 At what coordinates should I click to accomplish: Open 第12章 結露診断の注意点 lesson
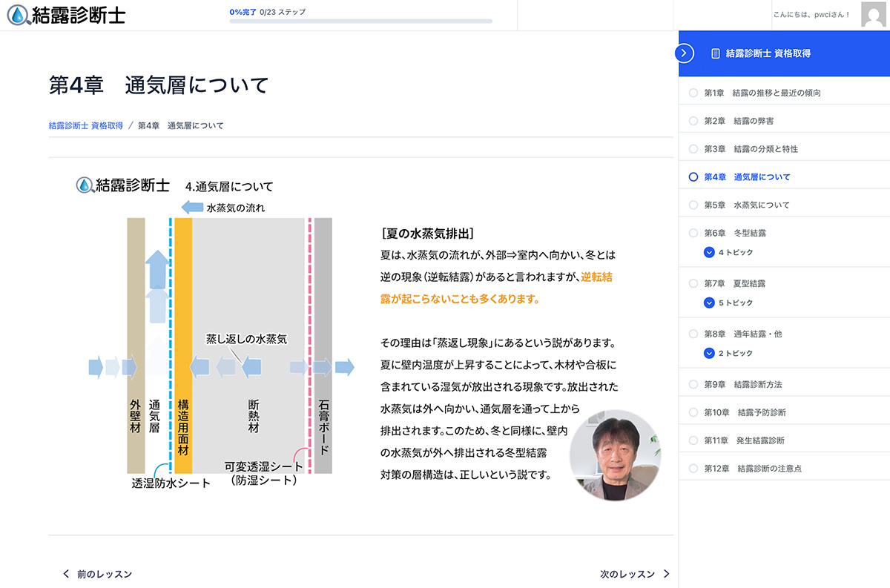(752, 469)
